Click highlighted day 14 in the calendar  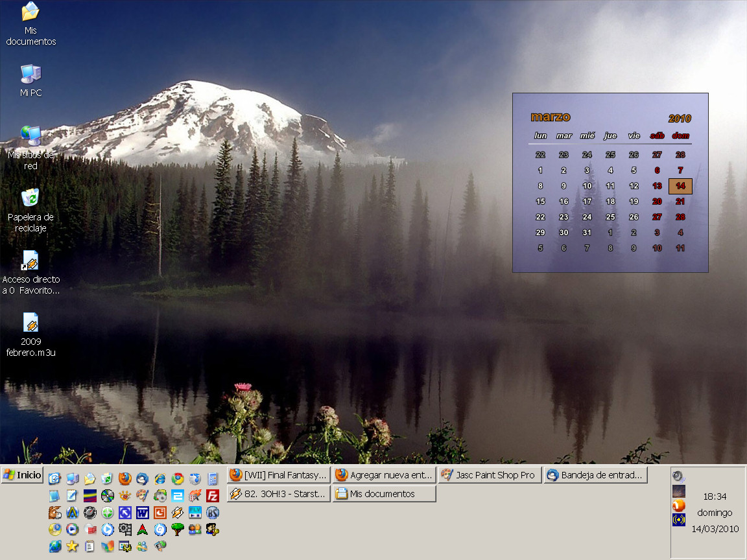680,186
